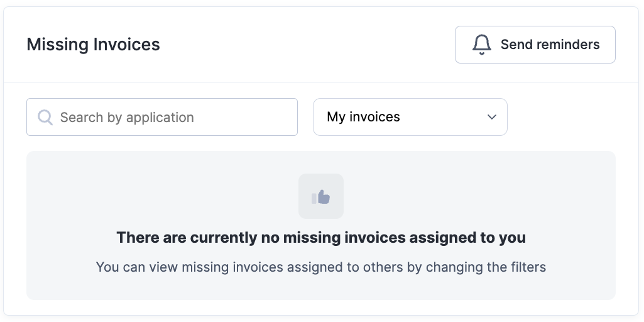Click the bell icon beside Send reminders

click(x=482, y=45)
